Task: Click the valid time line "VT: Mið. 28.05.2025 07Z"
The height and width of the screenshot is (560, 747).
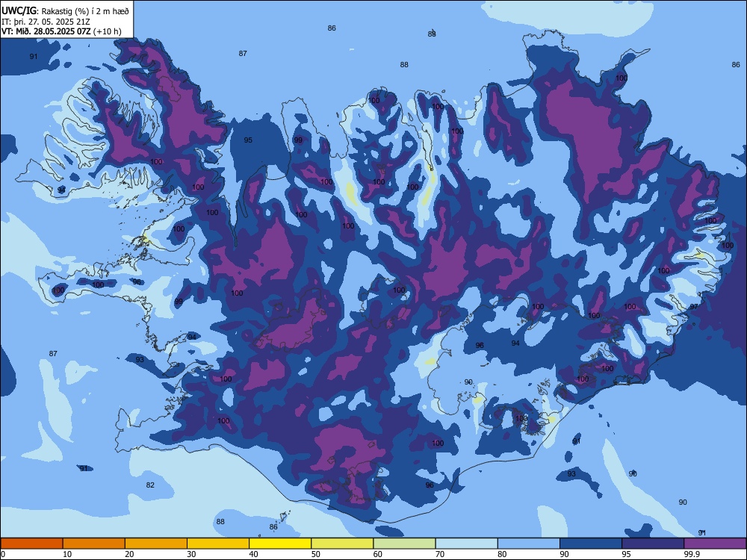Action: [48, 31]
